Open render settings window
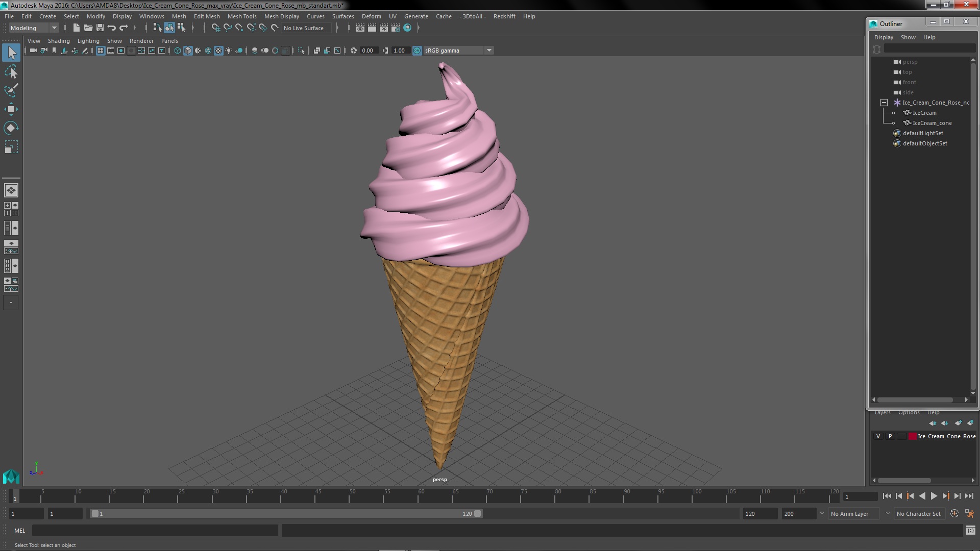This screenshot has width=980, height=551. (396, 28)
